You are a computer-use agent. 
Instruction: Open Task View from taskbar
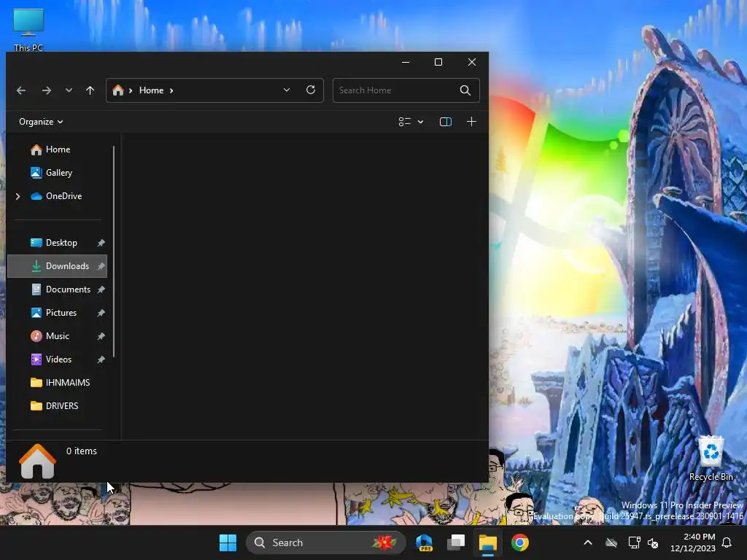pos(456,542)
